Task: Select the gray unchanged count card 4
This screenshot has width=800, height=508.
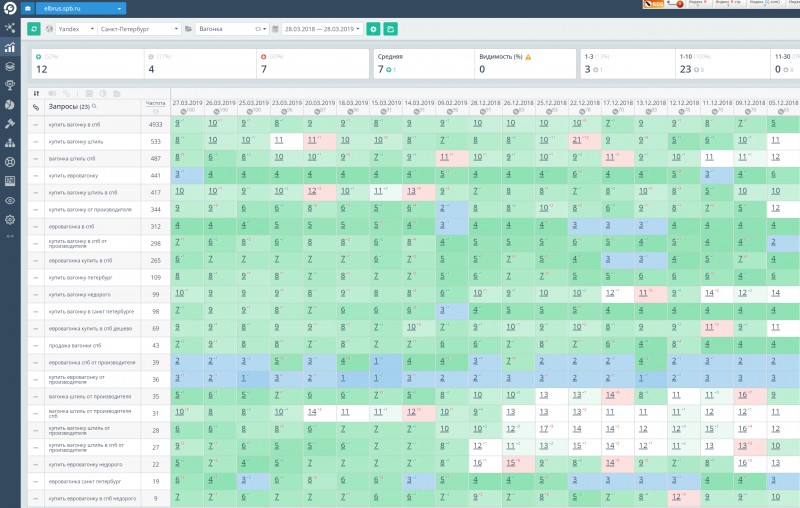Action: [200, 64]
